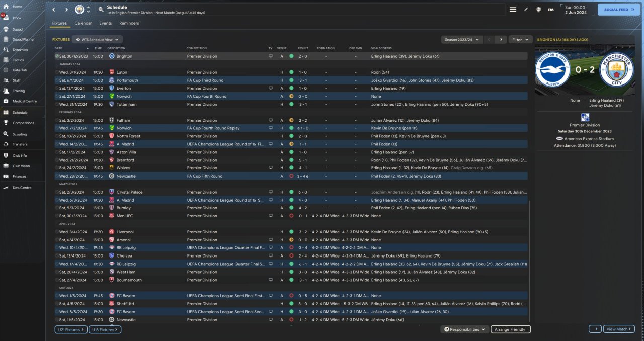
Task: Open the FM menu icon
Action: (x=550, y=10)
